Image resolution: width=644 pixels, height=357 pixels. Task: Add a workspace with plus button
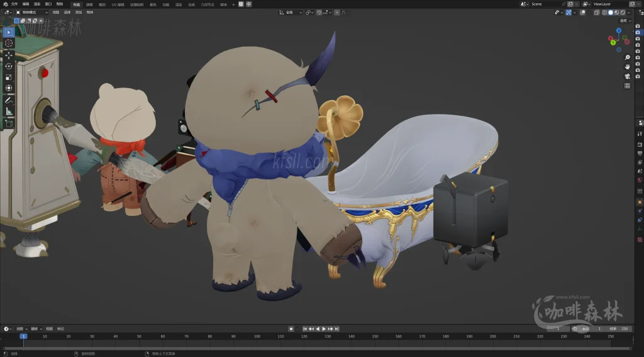(x=233, y=4)
